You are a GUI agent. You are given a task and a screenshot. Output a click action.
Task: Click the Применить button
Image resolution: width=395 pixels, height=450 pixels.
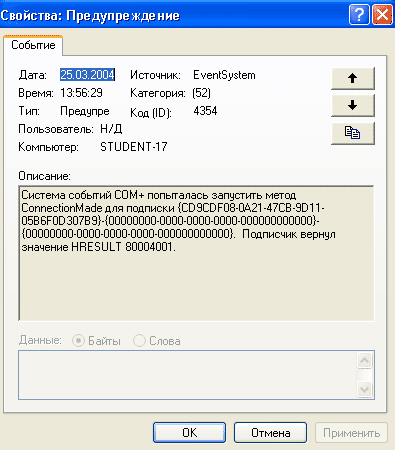[351, 433]
